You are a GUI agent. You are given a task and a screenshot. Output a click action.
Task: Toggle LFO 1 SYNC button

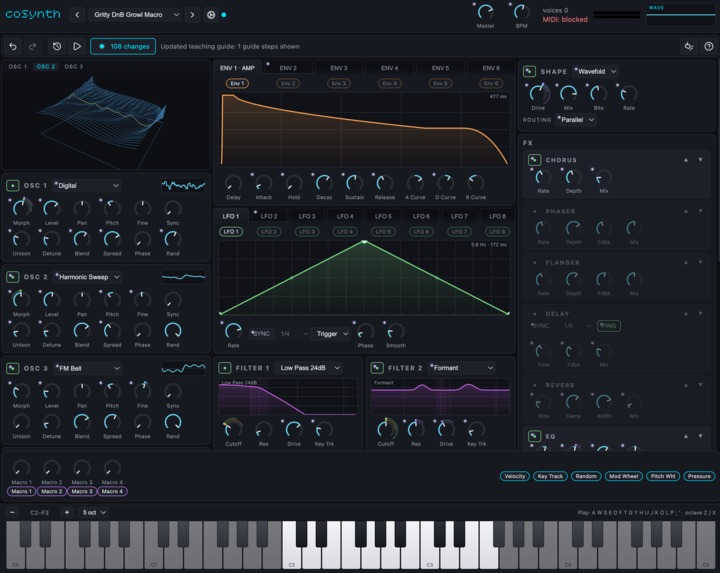(261, 334)
